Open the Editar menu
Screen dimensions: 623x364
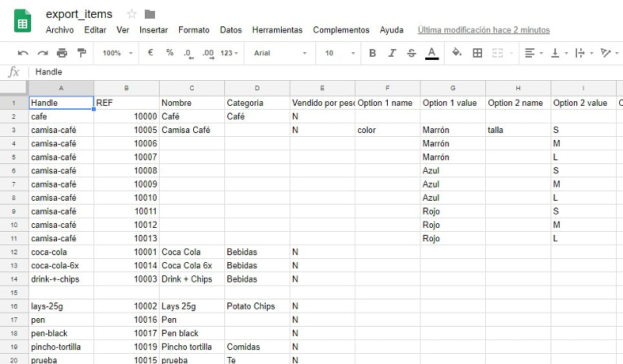tap(95, 30)
